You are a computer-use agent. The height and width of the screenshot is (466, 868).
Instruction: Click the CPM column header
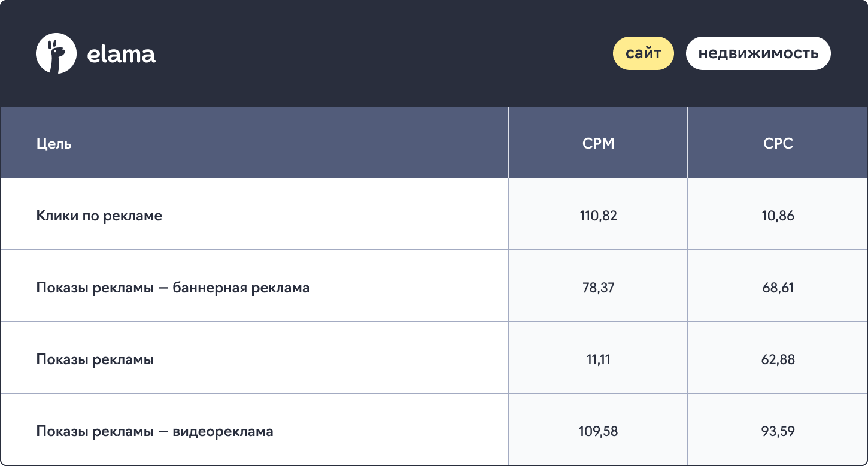coord(599,143)
